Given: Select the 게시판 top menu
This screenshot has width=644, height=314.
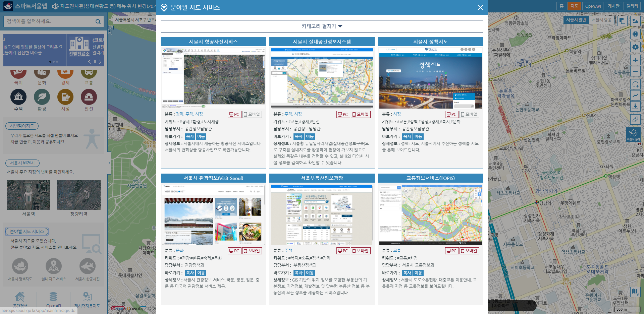Looking at the screenshot, I should 613,6.
